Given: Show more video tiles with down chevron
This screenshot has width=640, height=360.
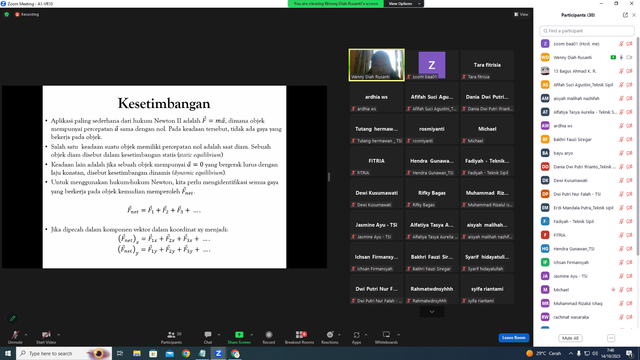Looking at the screenshot, I should [x=432, y=312].
